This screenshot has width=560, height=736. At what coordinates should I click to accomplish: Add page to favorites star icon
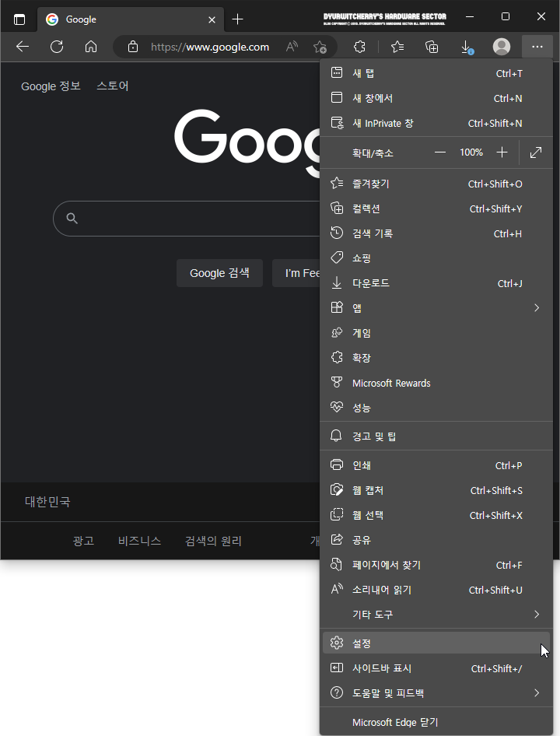(320, 47)
